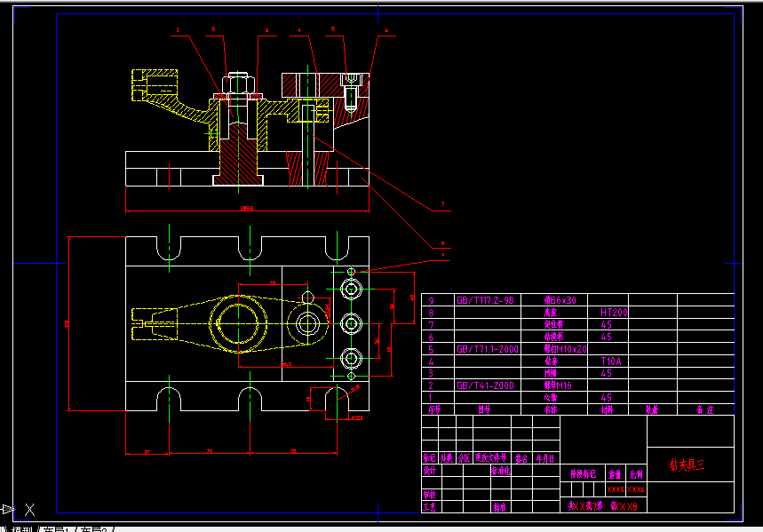
Task: Select the 备注 column header
Action: point(704,409)
